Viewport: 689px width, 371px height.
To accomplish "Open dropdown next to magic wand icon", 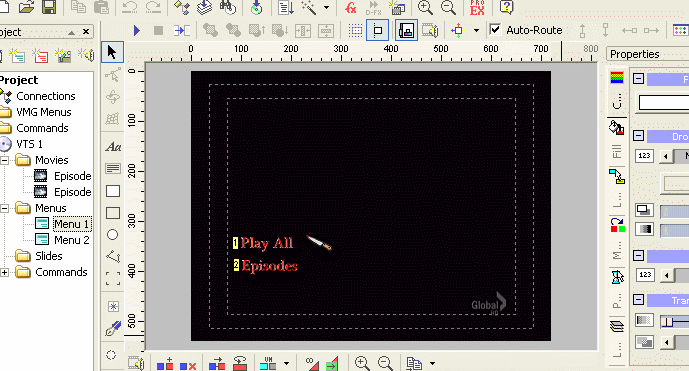I will 326,7.
